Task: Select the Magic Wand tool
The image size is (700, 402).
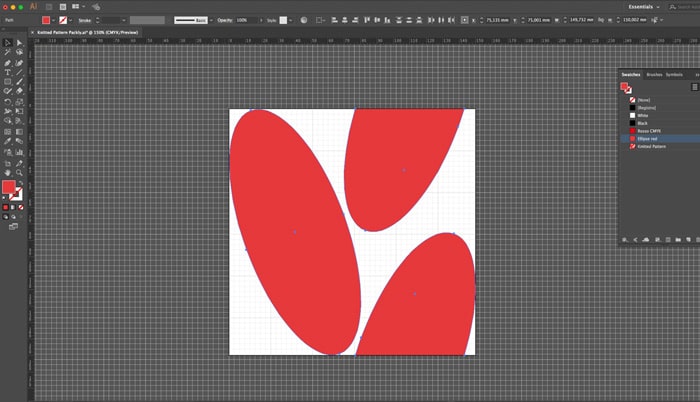Action: [8, 52]
